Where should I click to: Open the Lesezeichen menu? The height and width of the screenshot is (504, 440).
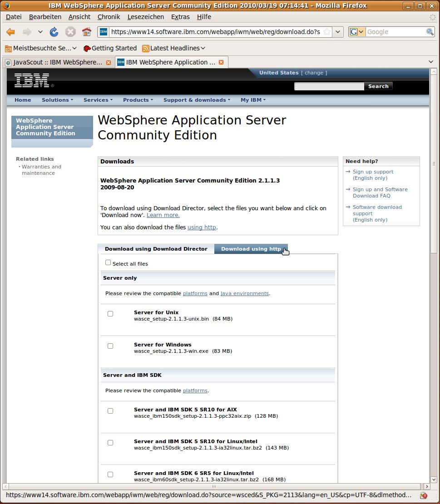click(146, 17)
